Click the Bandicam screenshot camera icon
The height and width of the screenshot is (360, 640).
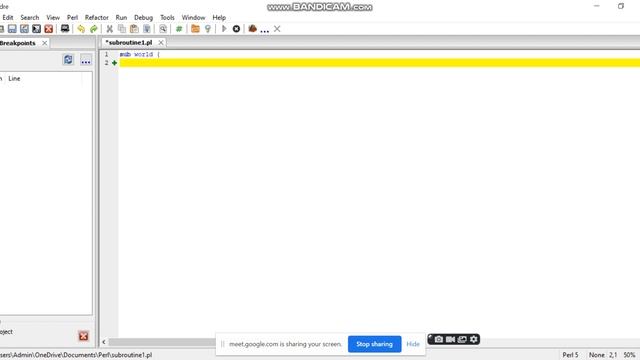(x=438, y=339)
